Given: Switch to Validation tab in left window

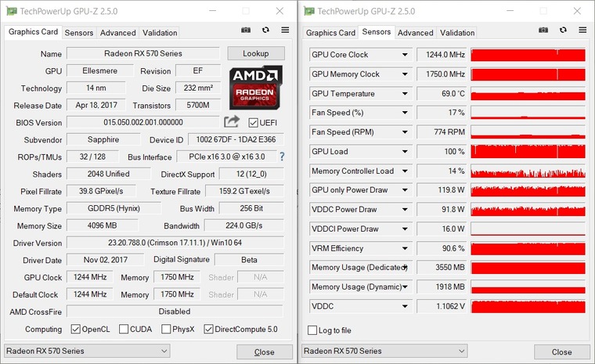Looking at the screenshot, I should 160,33.
